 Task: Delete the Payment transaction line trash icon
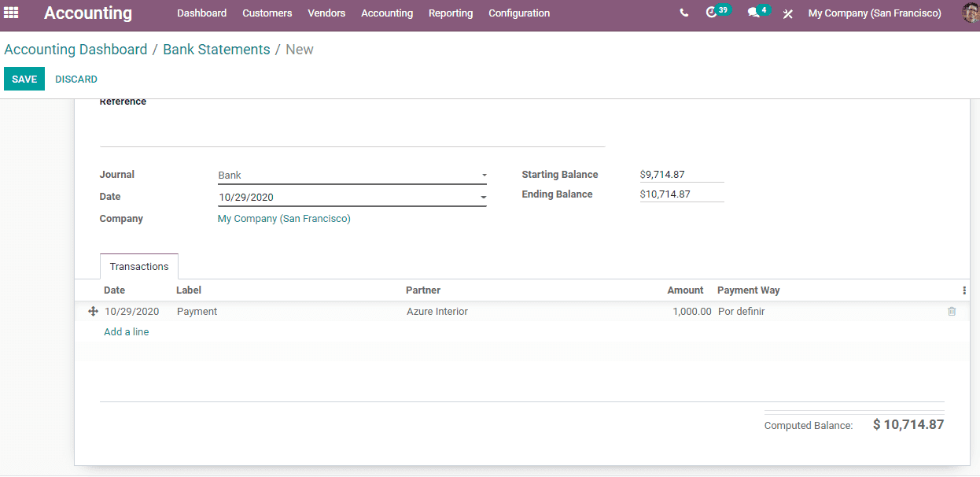(952, 312)
